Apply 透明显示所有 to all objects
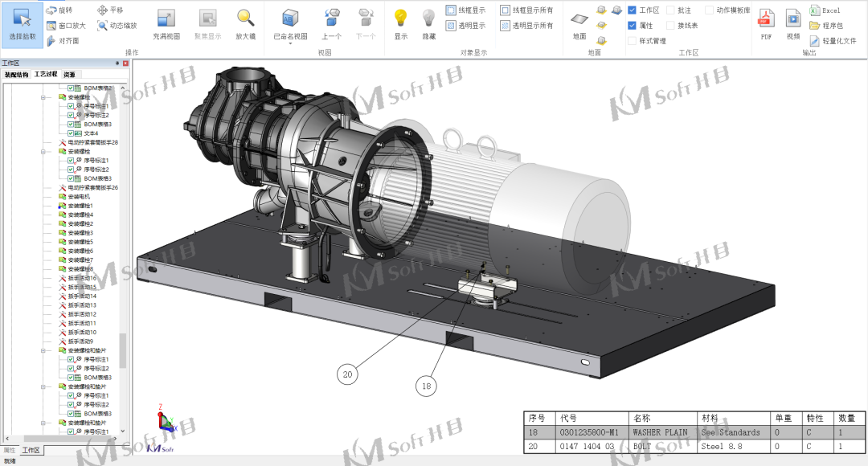Screen dimensions: 868x466 (526, 26)
